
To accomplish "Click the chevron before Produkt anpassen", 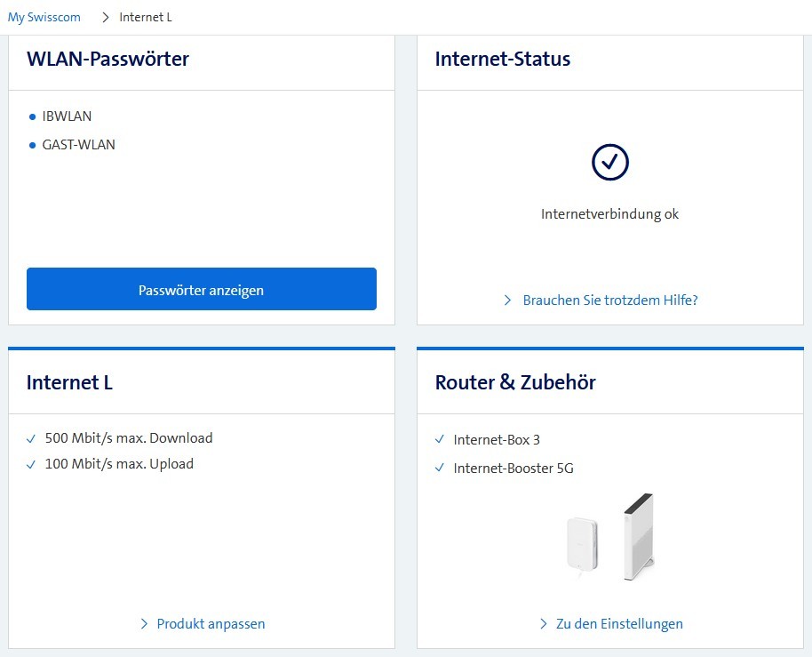I will (x=144, y=624).
